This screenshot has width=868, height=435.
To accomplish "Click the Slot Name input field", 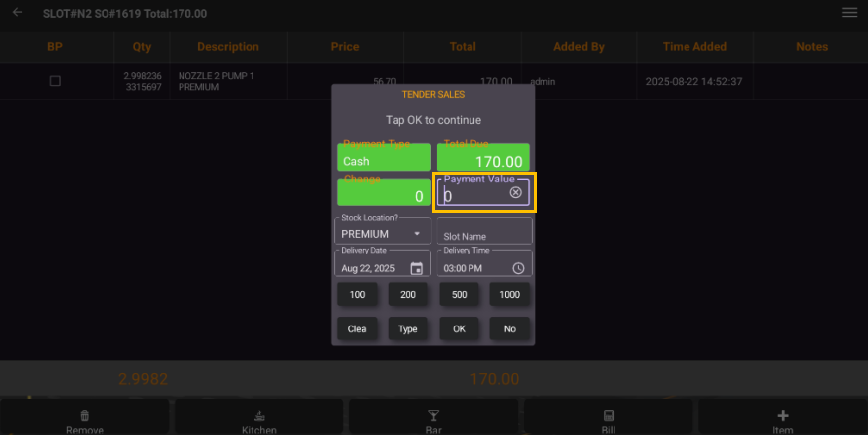I will point(483,235).
